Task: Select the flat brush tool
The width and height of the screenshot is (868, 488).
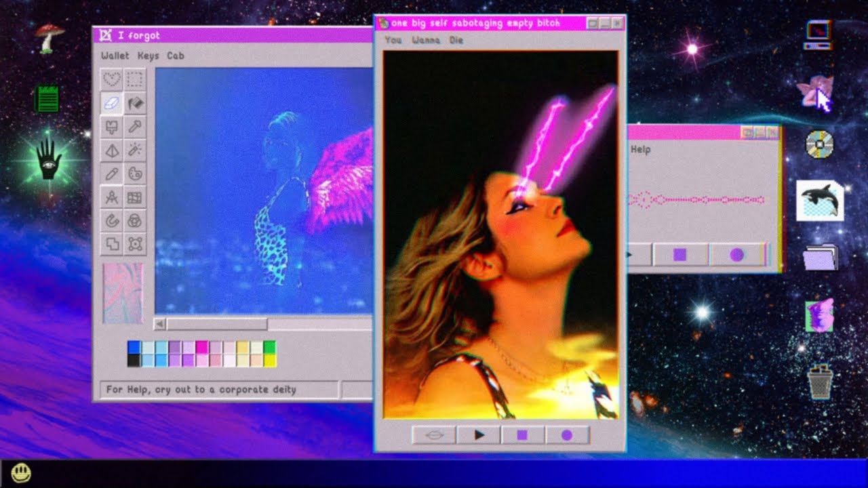Action: pos(112,127)
